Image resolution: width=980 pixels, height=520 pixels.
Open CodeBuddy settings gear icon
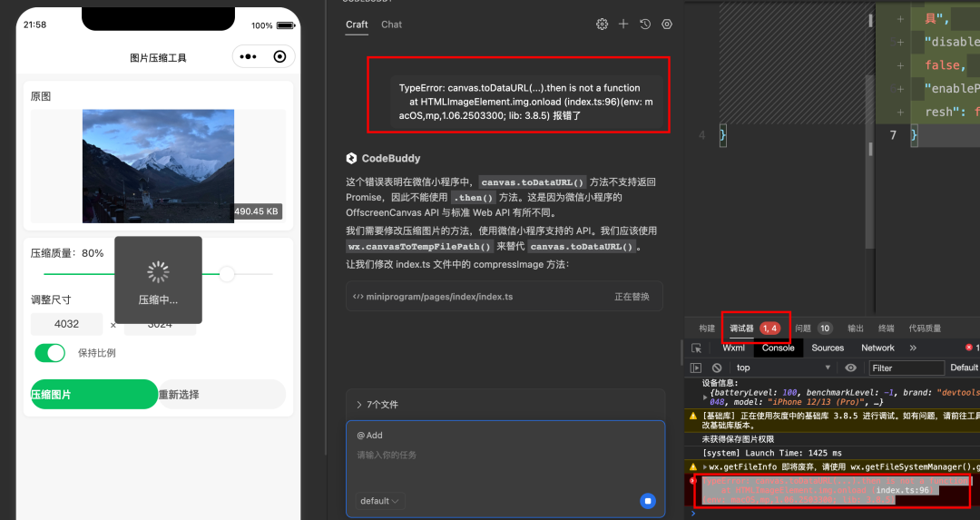point(602,25)
